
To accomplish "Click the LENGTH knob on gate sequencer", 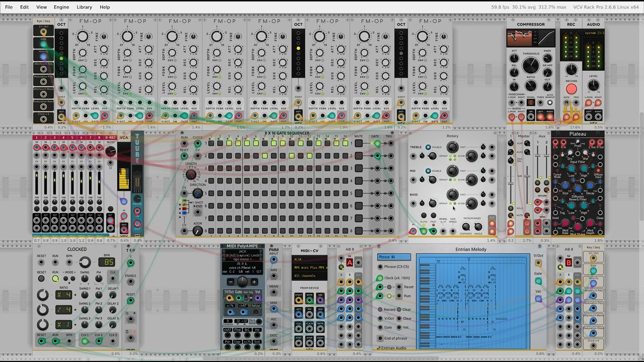I will (191, 174).
